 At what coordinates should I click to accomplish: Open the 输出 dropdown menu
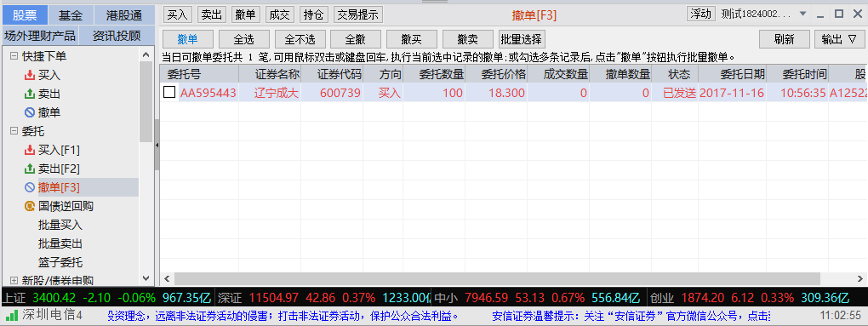click(839, 39)
